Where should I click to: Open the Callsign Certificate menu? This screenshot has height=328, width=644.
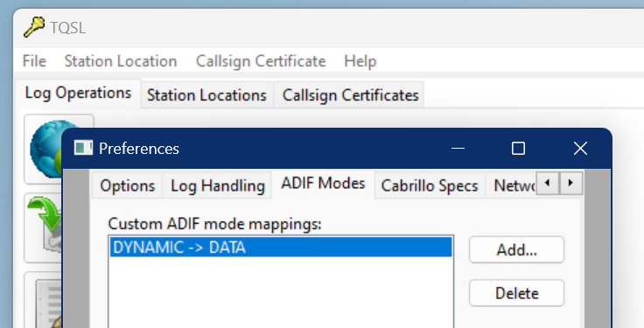point(261,61)
